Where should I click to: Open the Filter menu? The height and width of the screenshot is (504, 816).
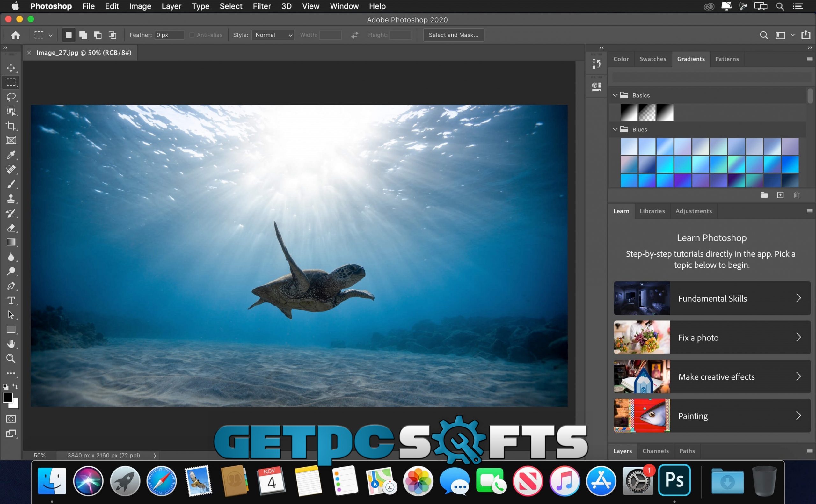[262, 6]
